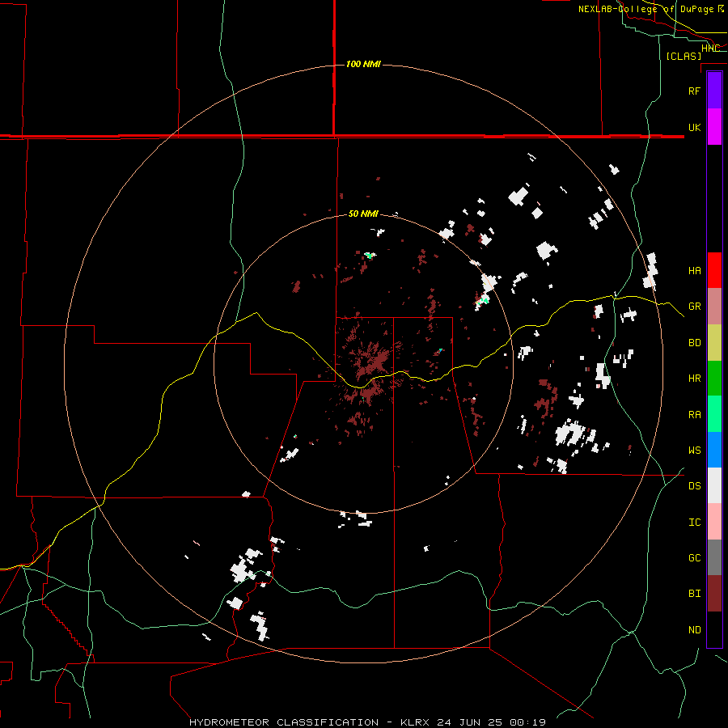Click the RF purple legend color block
Screen dimensions: 728x728
(x=714, y=91)
